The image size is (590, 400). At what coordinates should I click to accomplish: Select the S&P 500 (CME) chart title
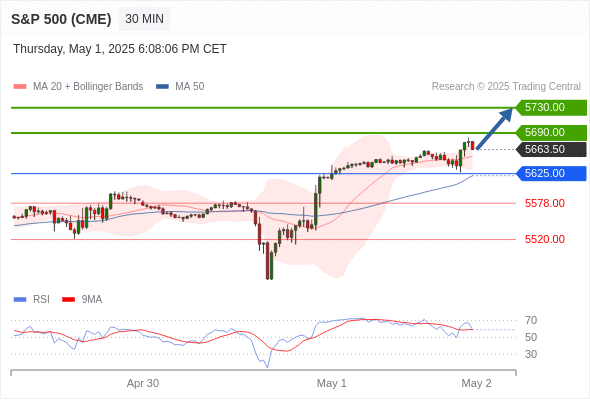pyautogui.click(x=61, y=19)
